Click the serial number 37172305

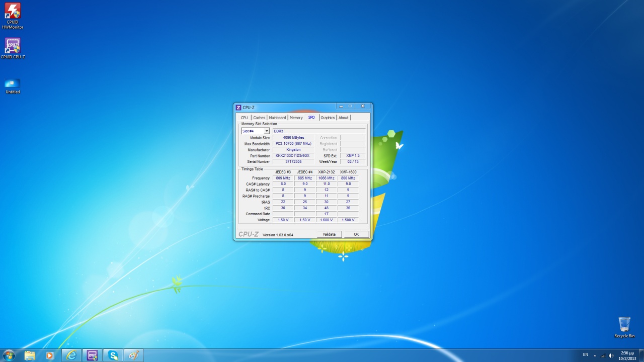click(x=293, y=162)
